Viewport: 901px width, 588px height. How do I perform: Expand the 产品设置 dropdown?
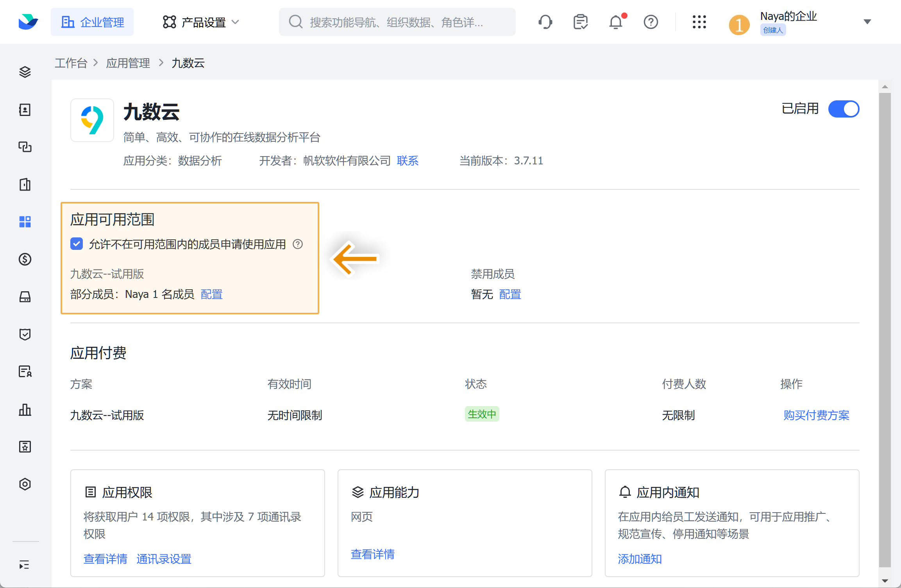click(x=201, y=22)
